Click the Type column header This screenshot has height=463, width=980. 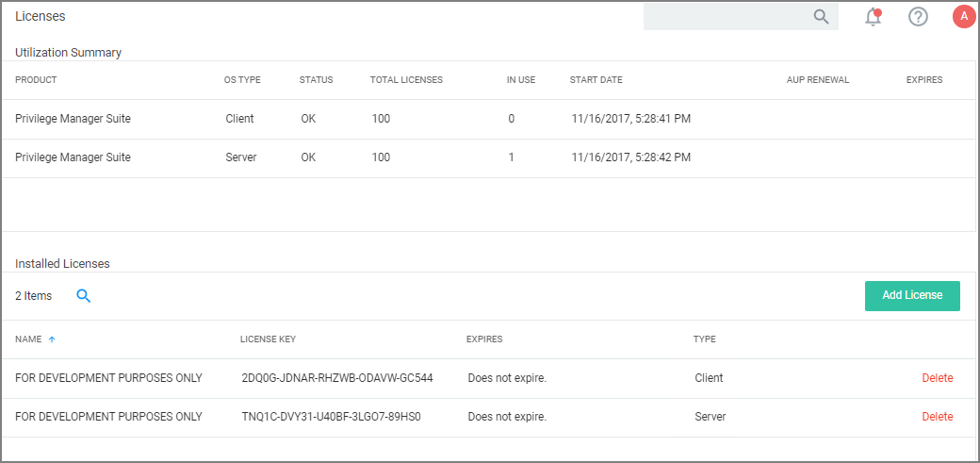(704, 339)
